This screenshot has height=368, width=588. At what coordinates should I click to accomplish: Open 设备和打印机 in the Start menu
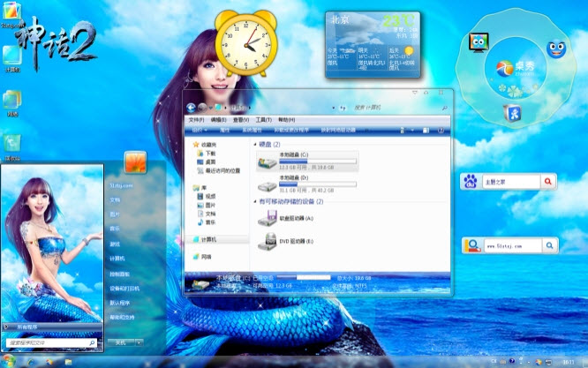124,289
